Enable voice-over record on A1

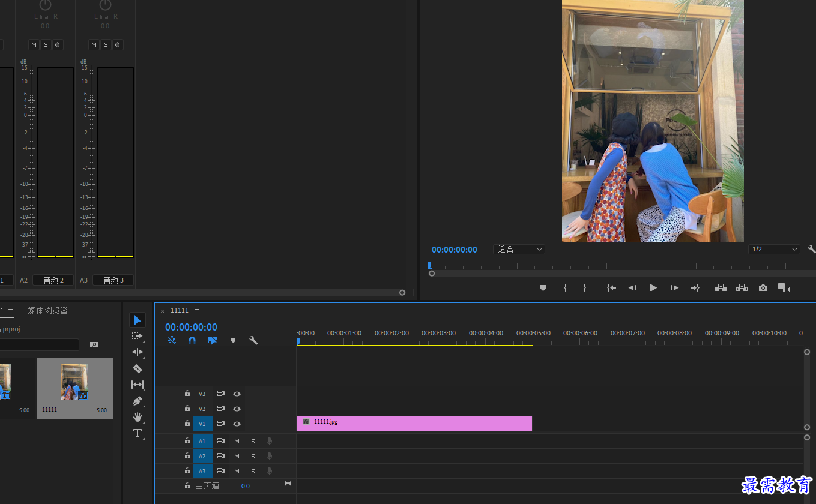[x=269, y=441]
